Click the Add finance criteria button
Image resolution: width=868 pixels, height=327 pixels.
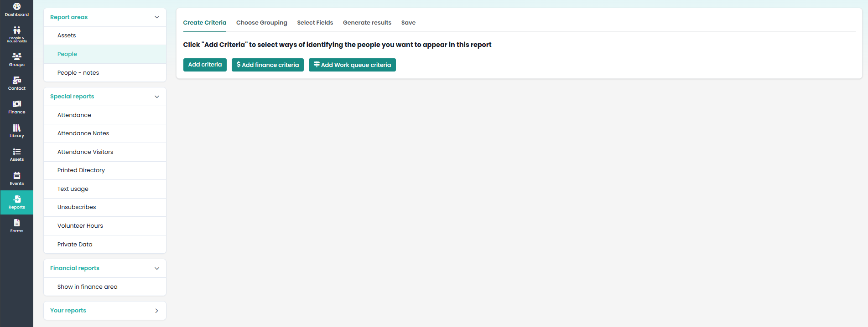pyautogui.click(x=268, y=65)
